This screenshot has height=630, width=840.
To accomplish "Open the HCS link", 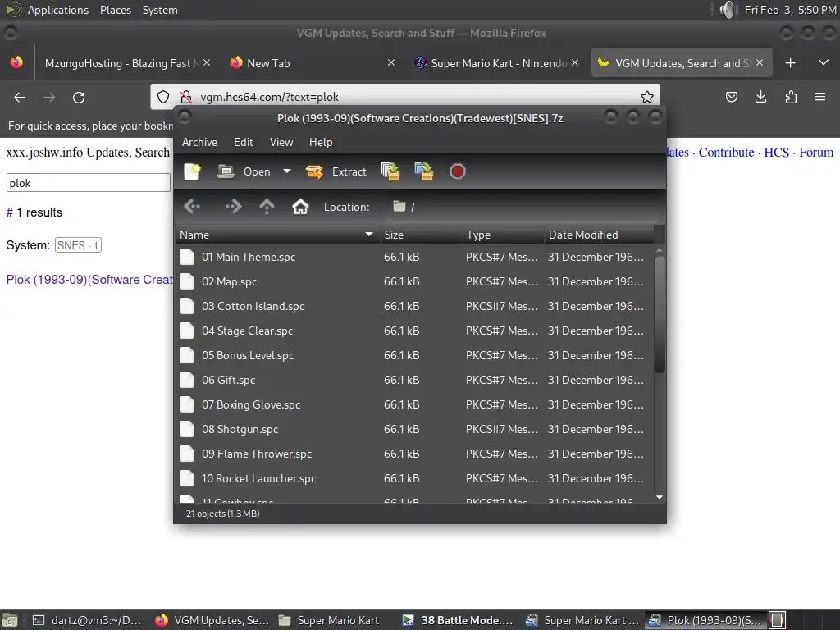I will click(776, 152).
